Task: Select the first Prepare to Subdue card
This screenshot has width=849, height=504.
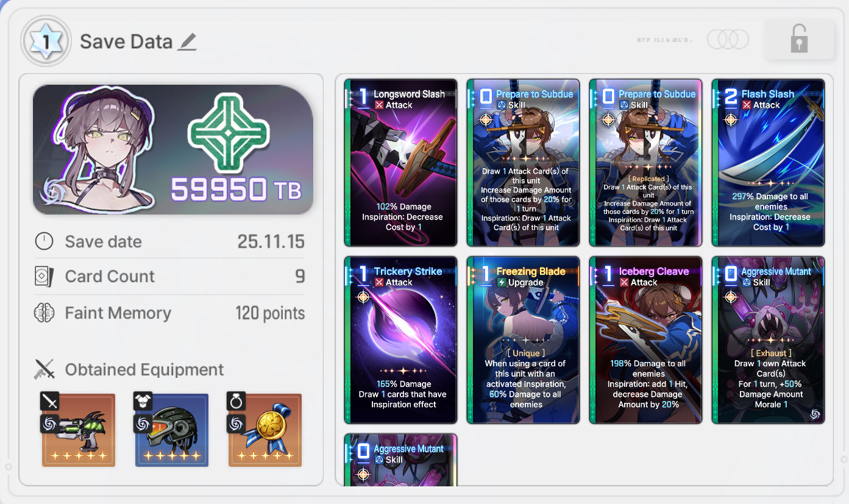Action: (523, 163)
